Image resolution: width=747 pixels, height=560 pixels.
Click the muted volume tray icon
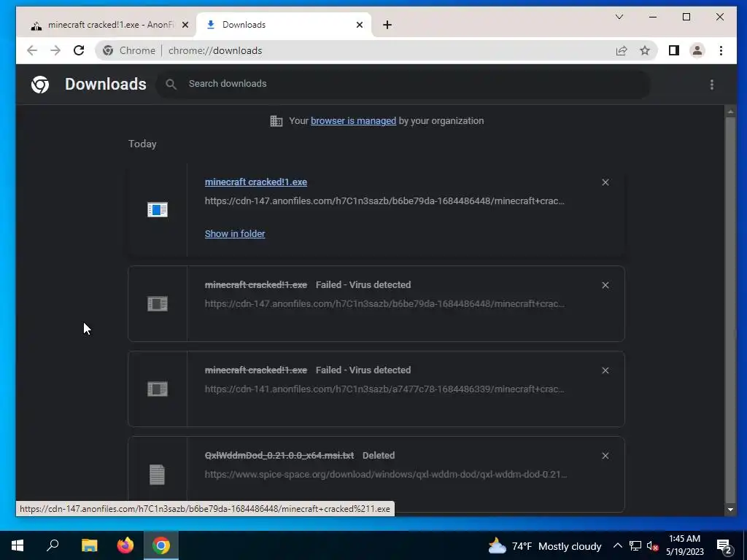point(652,545)
